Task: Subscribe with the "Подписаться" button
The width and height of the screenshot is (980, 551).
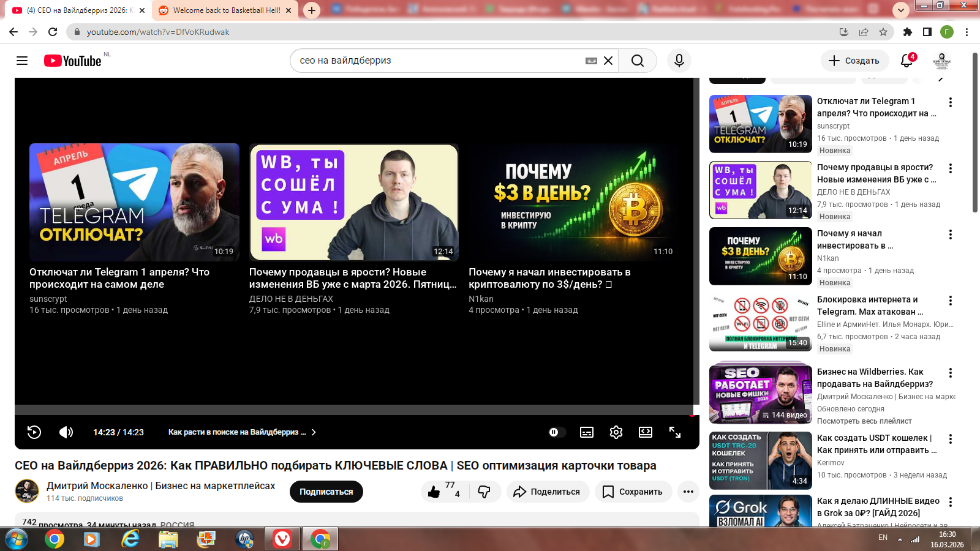Action: [x=326, y=492]
